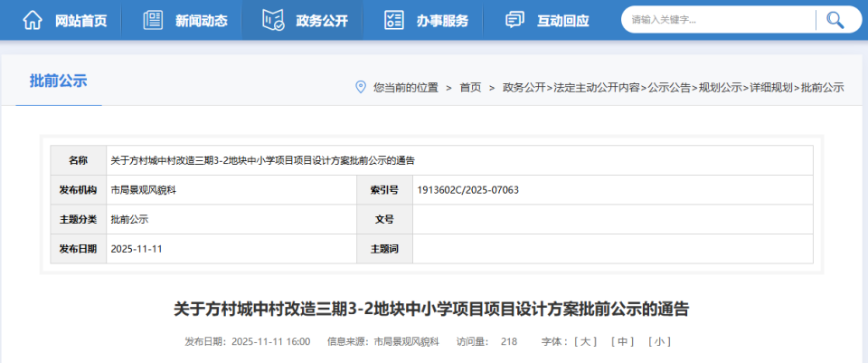Click the 名称 header cell
The height and width of the screenshot is (363, 868).
click(78, 161)
